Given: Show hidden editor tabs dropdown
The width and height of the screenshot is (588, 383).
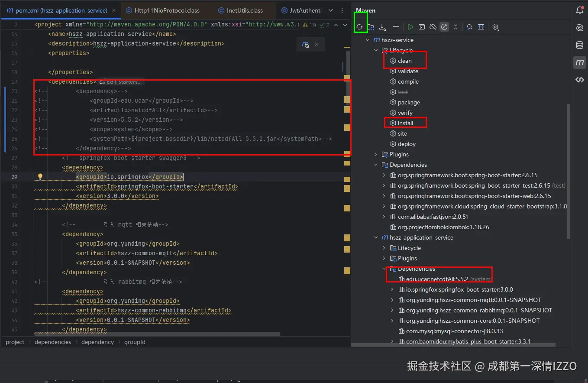Looking at the screenshot, I should click(331, 10).
